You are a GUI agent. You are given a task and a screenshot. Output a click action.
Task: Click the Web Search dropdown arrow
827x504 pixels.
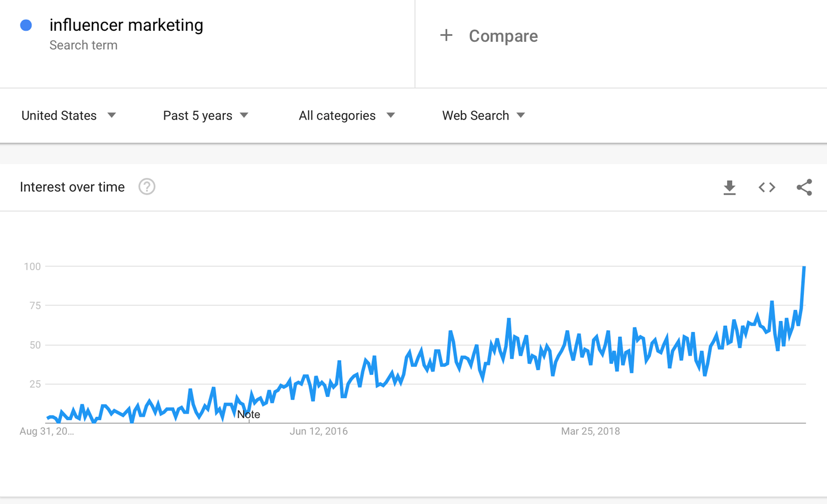pos(520,115)
